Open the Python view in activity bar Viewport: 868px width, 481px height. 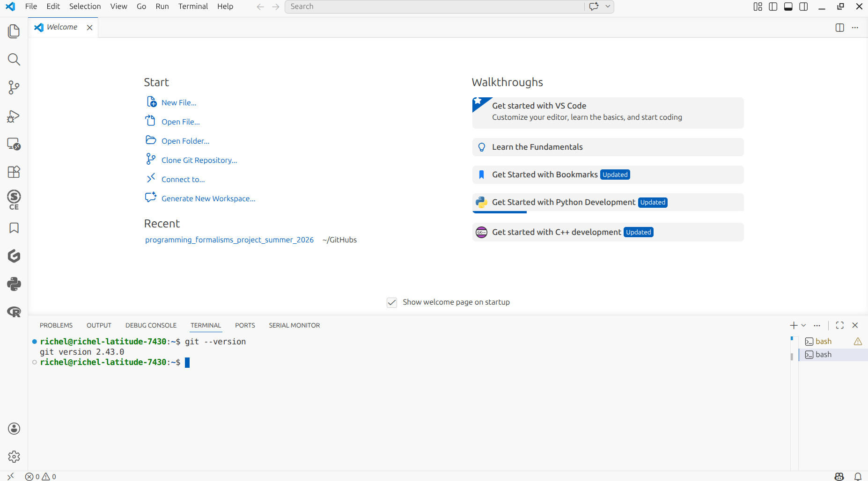click(x=14, y=284)
